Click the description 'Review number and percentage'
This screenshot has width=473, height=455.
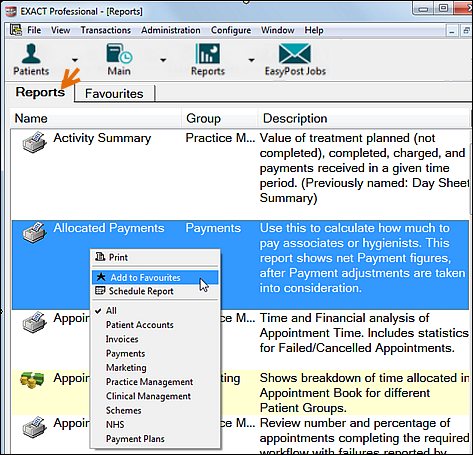[364, 437]
